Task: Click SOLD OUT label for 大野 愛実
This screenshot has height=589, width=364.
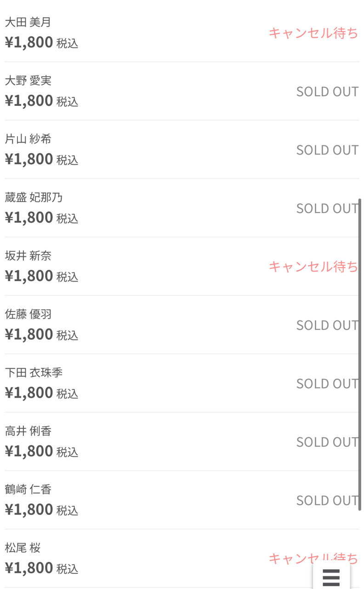Action: (x=327, y=92)
